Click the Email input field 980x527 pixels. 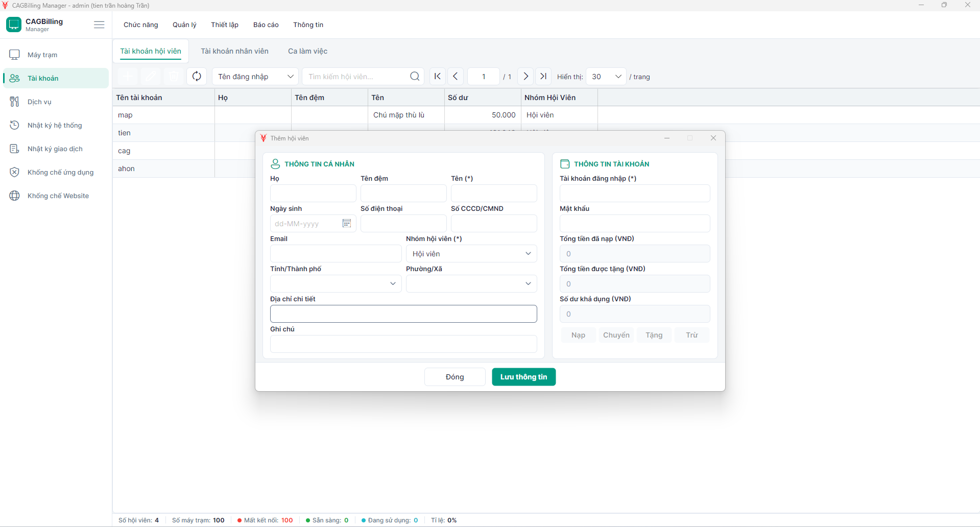[x=336, y=254]
